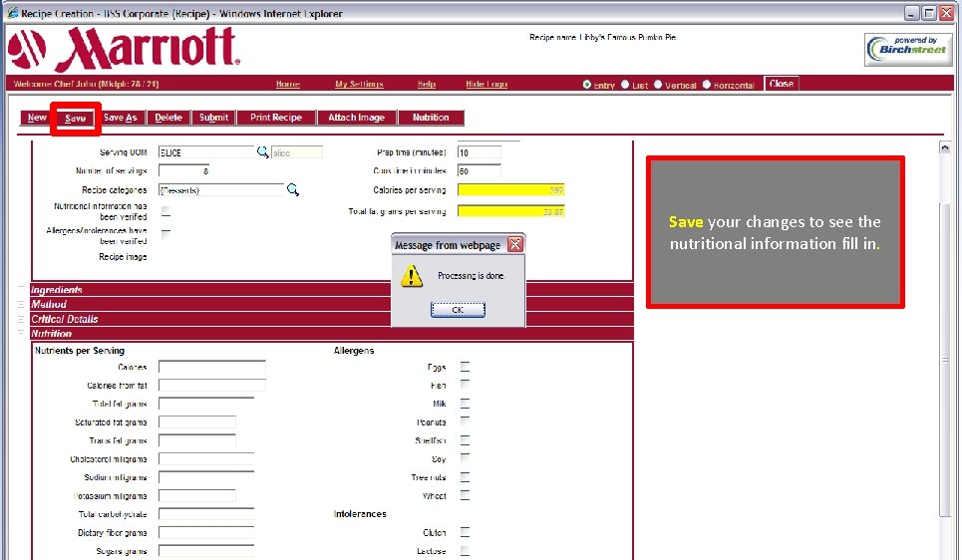The width and height of the screenshot is (962, 560).
Task: Check the Fish allergen box
Action: [465, 386]
